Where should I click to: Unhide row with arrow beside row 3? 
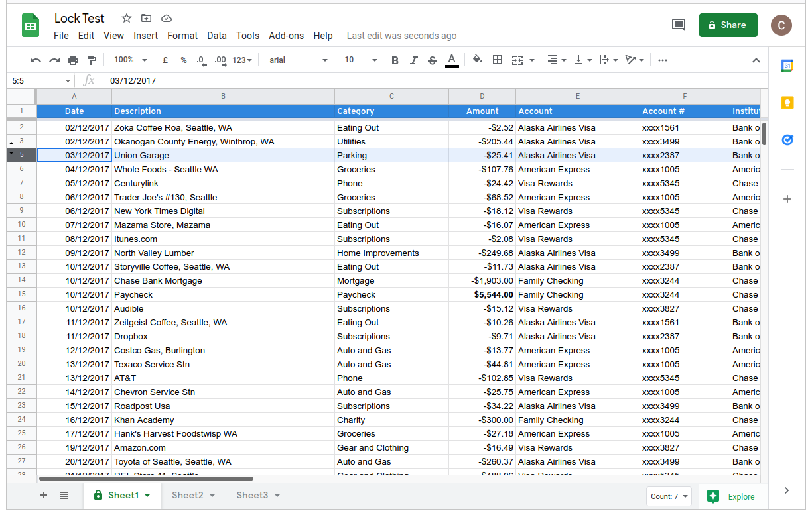[x=11, y=143]
